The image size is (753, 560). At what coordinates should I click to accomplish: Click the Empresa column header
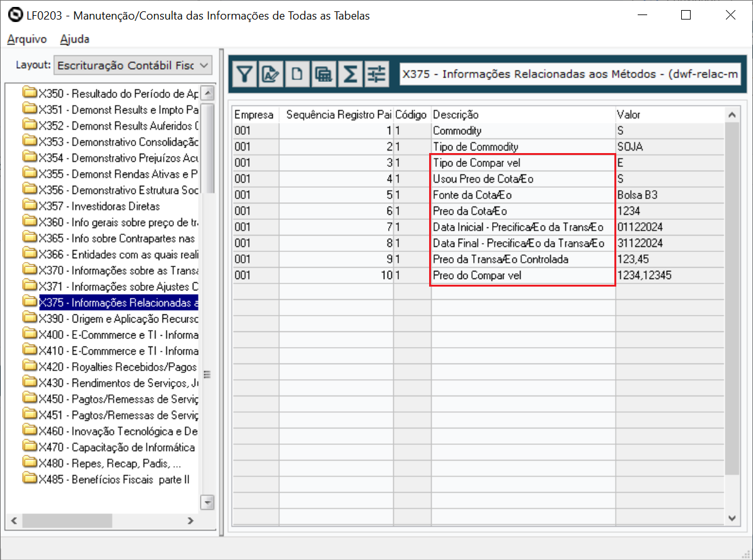[255, 115]
